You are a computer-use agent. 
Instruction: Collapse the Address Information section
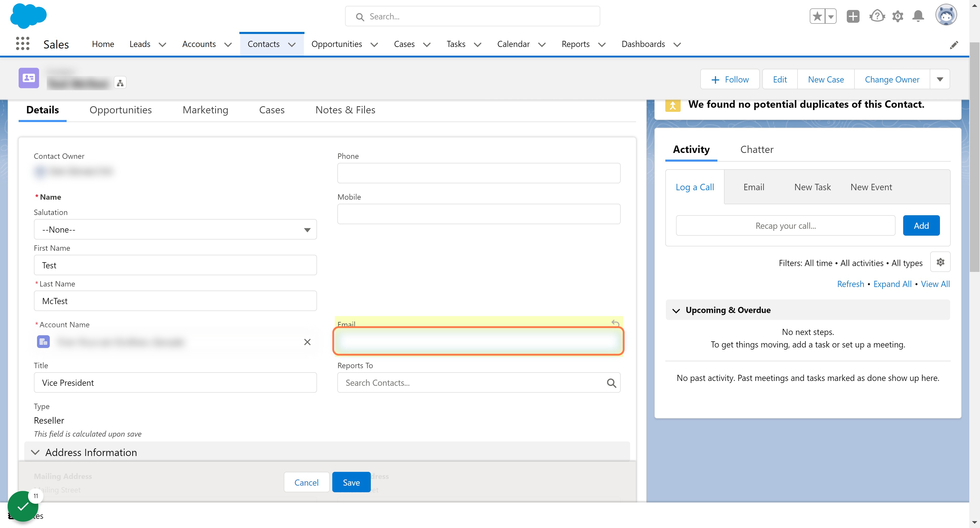coord(35,453)
